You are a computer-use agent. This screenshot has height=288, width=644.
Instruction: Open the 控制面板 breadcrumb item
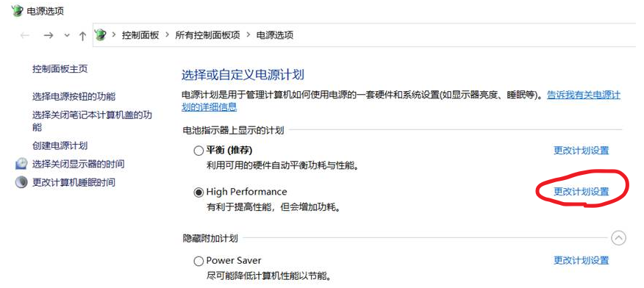pos(140,35)
